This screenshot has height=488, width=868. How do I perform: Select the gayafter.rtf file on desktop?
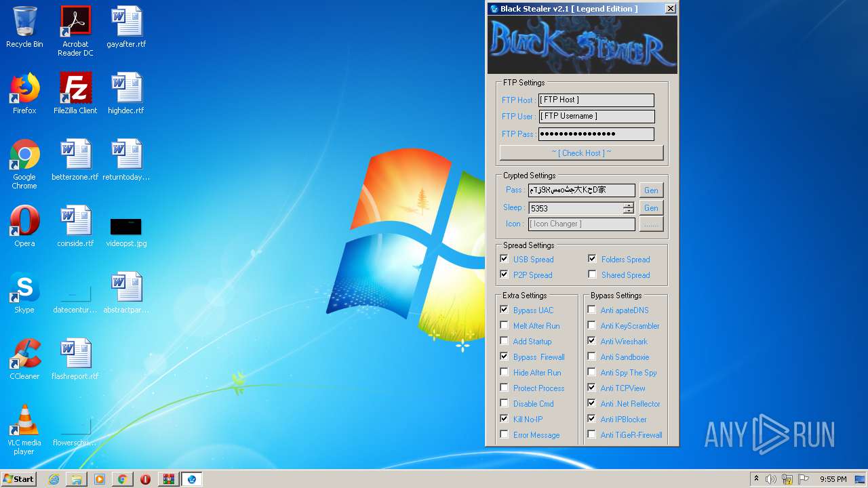126,27
